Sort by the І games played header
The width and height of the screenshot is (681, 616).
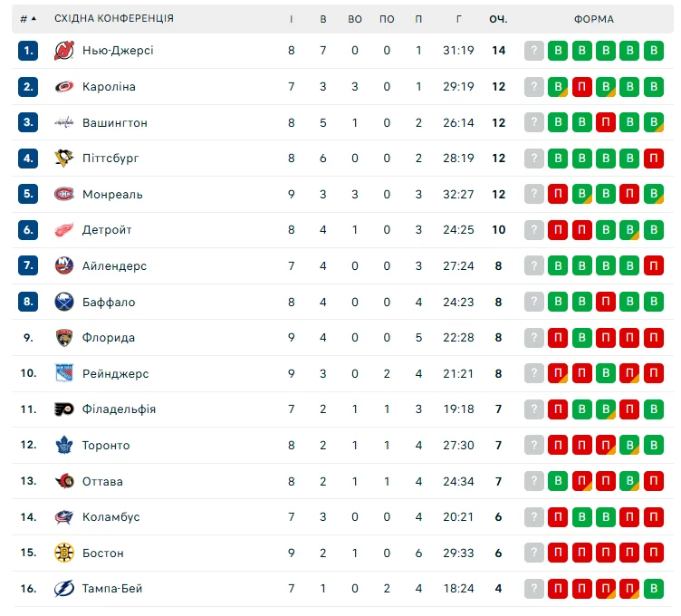[x=291, y=19]
